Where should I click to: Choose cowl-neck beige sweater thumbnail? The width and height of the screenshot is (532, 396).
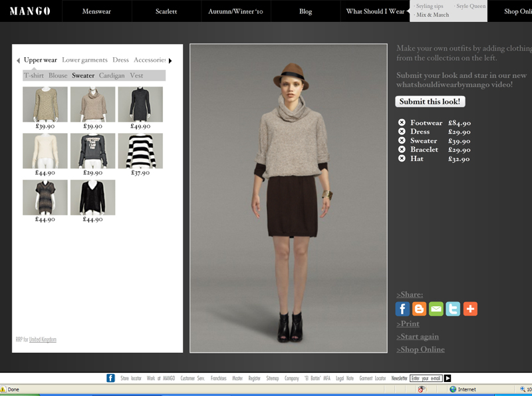pyautogui.click(x=93, y=104)
